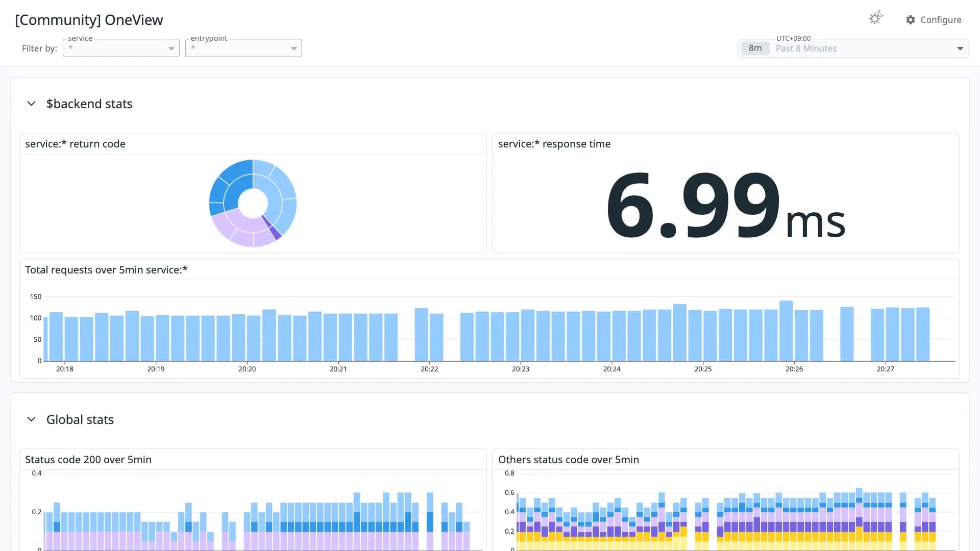Image resolution: width=980 pixels, height=551 pixels.
Task: Click the service:* return code widget title
Action: (x=75, y=144)
